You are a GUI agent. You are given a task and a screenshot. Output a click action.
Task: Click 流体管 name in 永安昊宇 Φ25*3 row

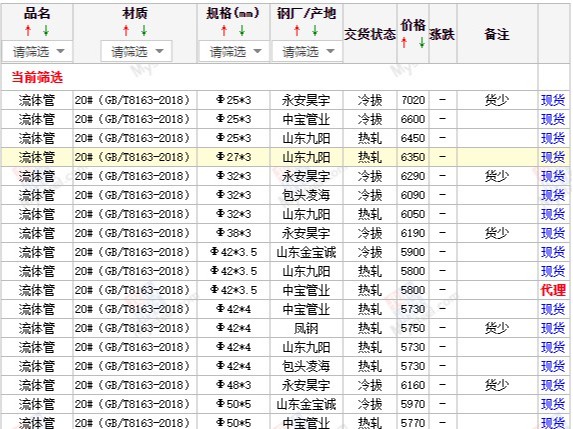coord(37,100)
